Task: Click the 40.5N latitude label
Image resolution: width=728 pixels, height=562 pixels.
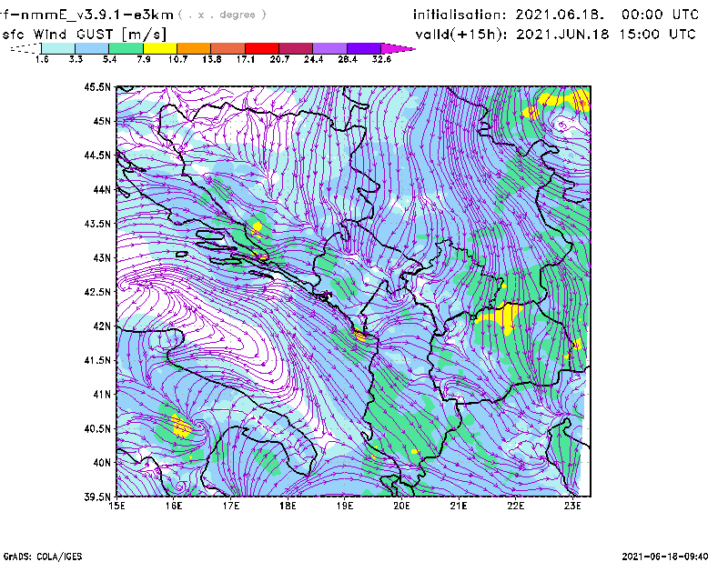Action: pyautogui.click(x=97, y=429)
